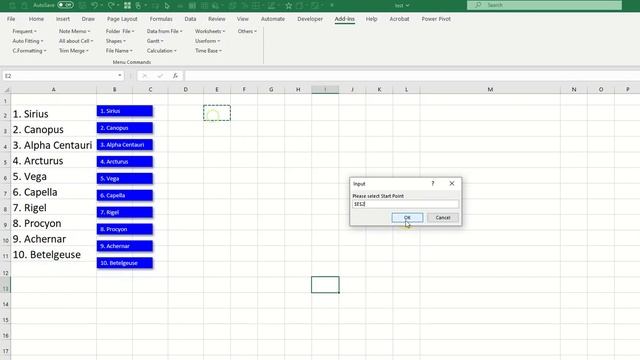
Task: Open the Time Base dropdown
Action: (x=208, y=51)
